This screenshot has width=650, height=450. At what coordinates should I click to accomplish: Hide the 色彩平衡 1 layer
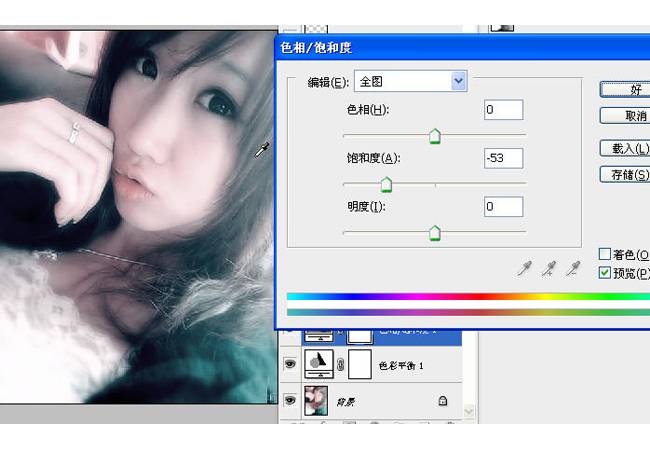click(290, 364)
